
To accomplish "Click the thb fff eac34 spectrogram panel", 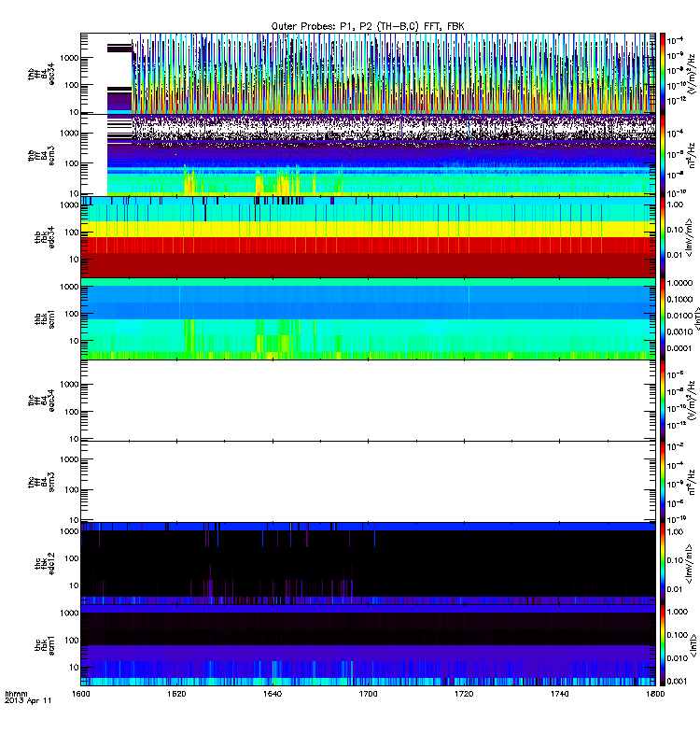I will [x=368, y=74].
